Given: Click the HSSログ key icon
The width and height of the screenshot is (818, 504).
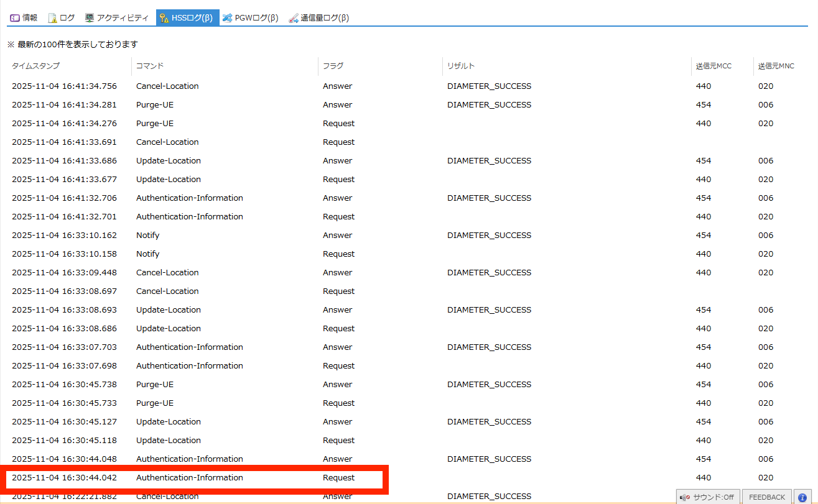Looking at the screenshot, I should pyautogui.click(x=164, y=18).
